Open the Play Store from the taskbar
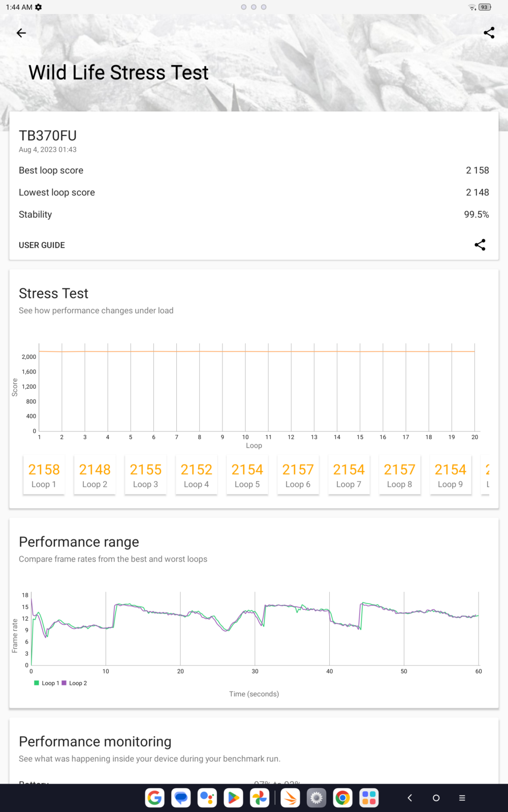Viewport: 508px width, 812px height. coord(233,798)
